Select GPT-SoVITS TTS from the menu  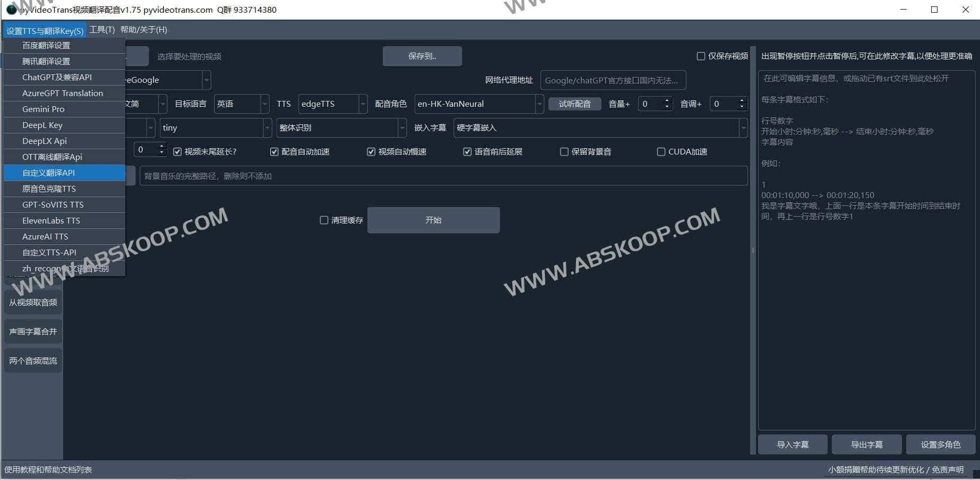coord(53,204)
